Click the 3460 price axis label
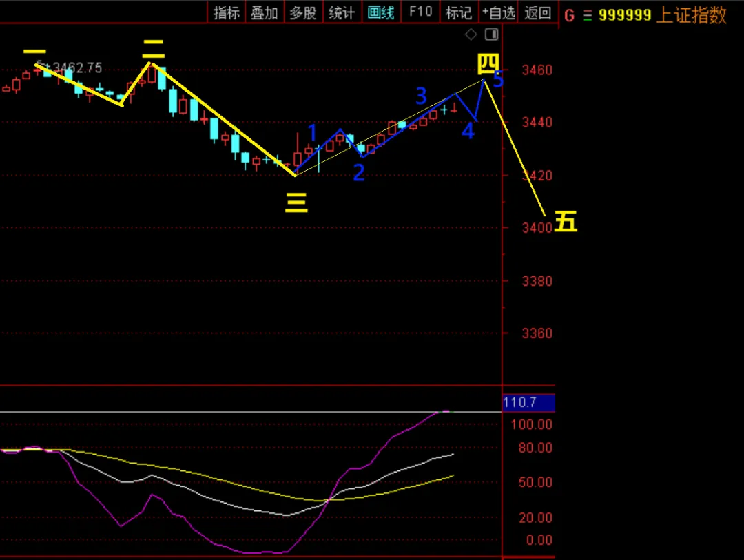The height and width of the screenshot is (560, 744). pos(537,70)
